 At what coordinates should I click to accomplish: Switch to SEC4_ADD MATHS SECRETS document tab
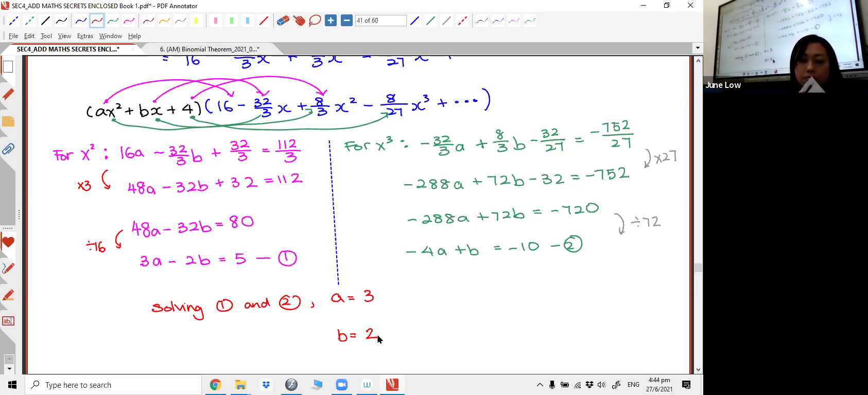coord(68,49)
